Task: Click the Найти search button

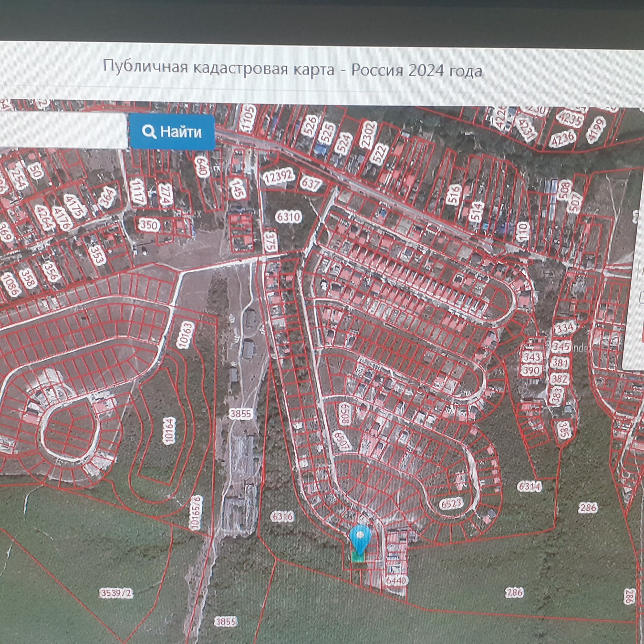Action: (172, 132)
